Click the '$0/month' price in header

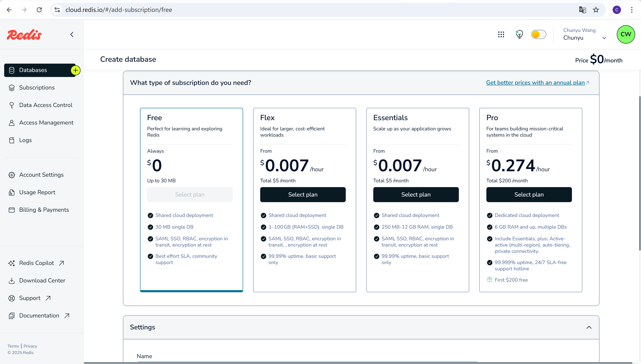pyautogui.click(x=606, y=59)
